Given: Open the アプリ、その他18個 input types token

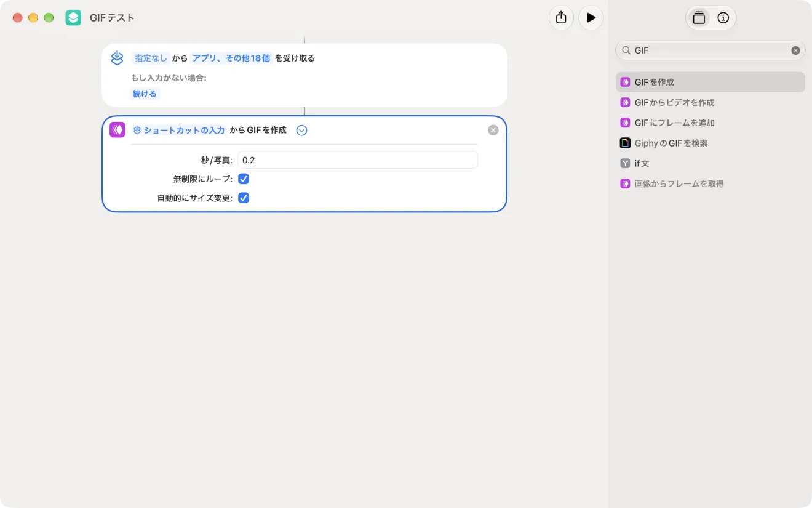Looking at the screenshot, I should tap(231, 58).
